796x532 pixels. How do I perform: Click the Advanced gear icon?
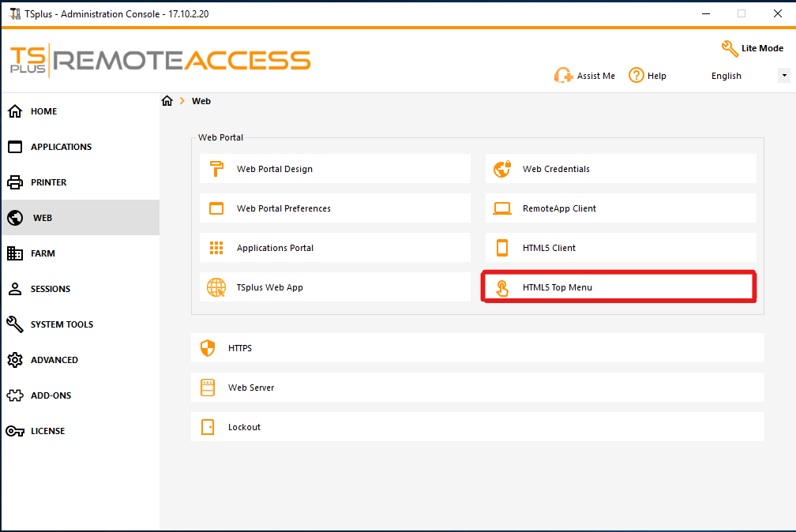[x=15, y=360]
